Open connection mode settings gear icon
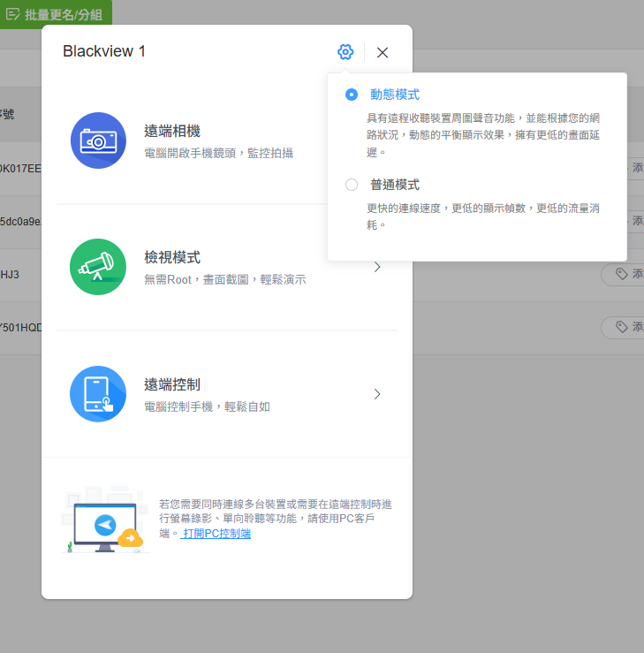Image resolution: width=644 pixels, height=653 pixels. [x=345, y=52]
